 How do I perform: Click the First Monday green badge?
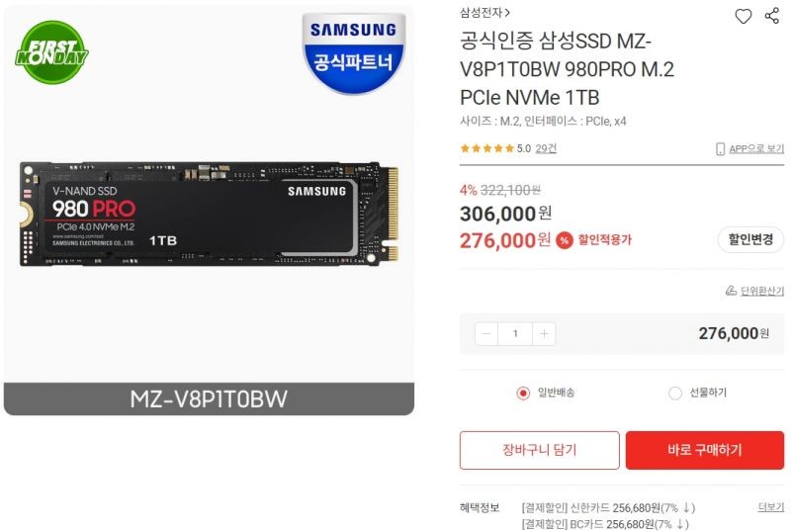coord(52,52)
